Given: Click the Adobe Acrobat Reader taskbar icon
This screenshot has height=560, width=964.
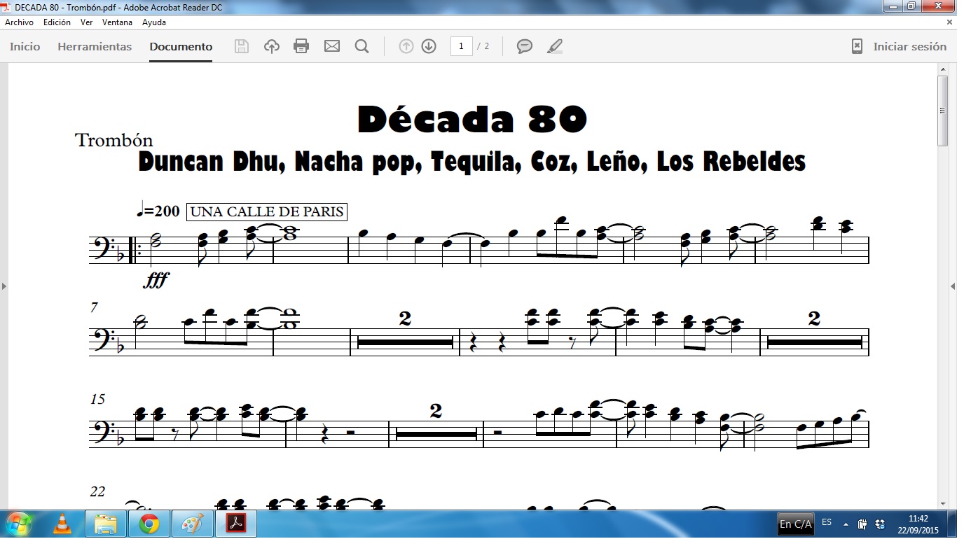Looking at the screenshot, I should pyautogui.click(x=236, y=524).
